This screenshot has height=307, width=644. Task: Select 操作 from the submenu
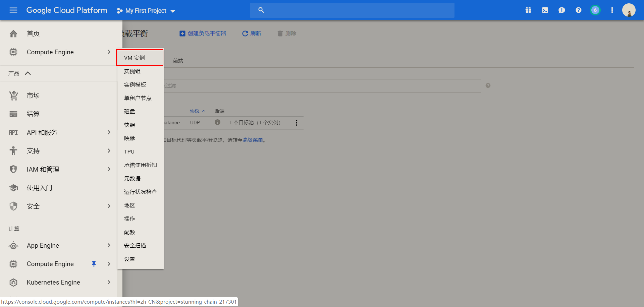click(141, 219)
